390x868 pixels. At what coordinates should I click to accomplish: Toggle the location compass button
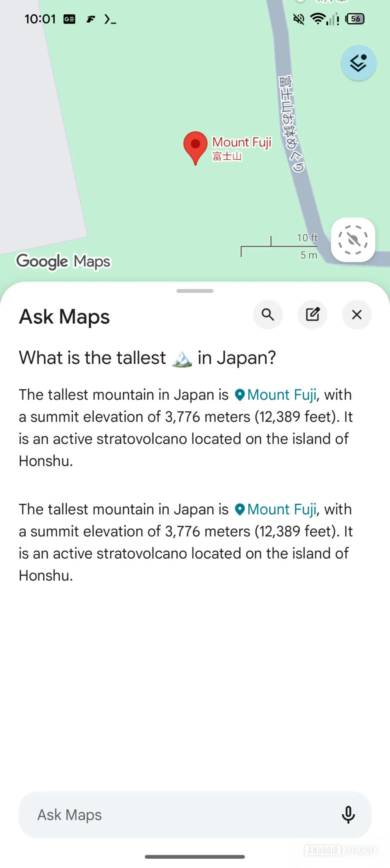[353, 240]
